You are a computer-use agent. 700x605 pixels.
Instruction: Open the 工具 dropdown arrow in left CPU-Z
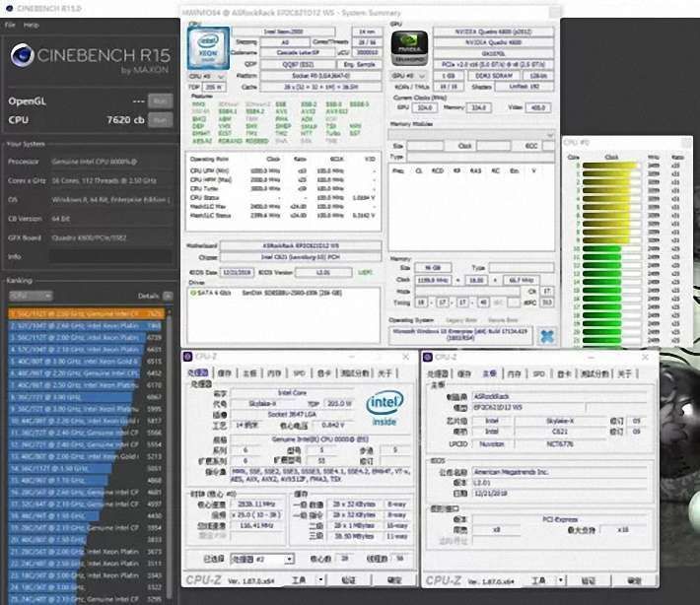click(321, 580)
